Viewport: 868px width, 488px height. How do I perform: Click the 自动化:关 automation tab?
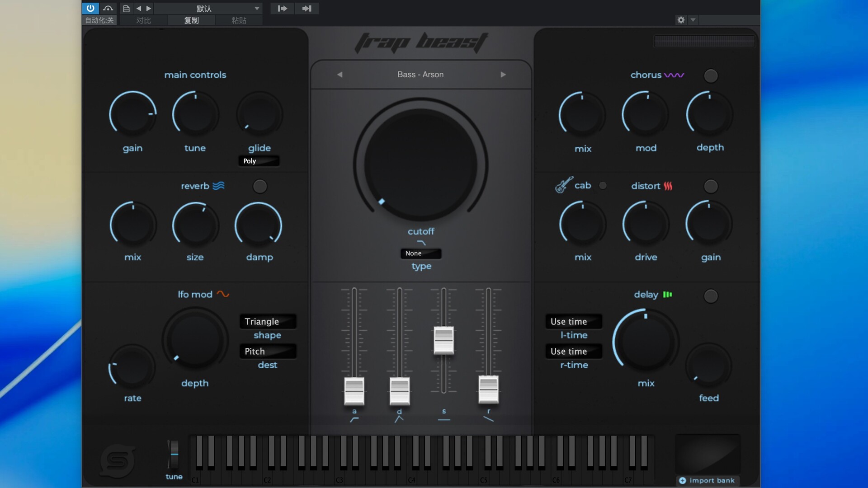click(x=99, y=20)
